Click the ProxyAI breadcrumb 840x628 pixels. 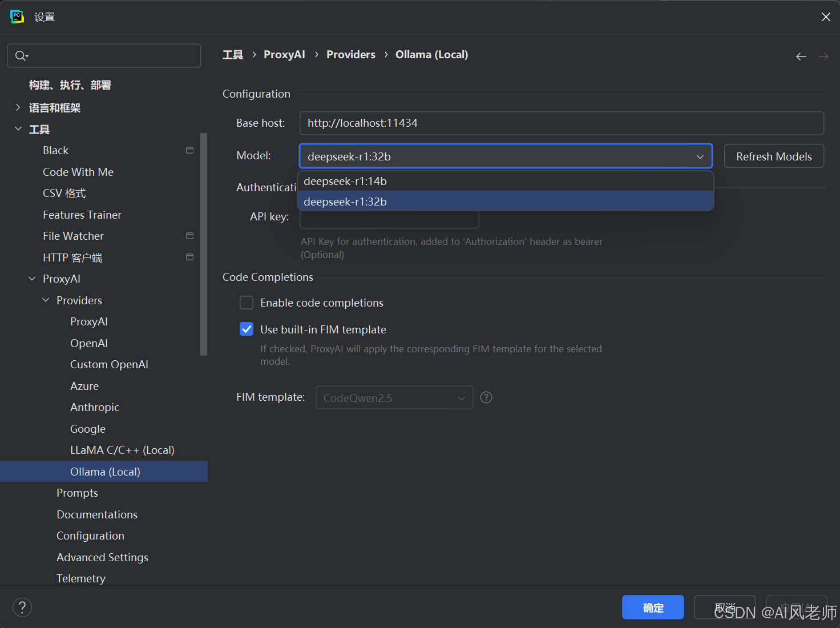pyautogui.click(x=284, y=55)
